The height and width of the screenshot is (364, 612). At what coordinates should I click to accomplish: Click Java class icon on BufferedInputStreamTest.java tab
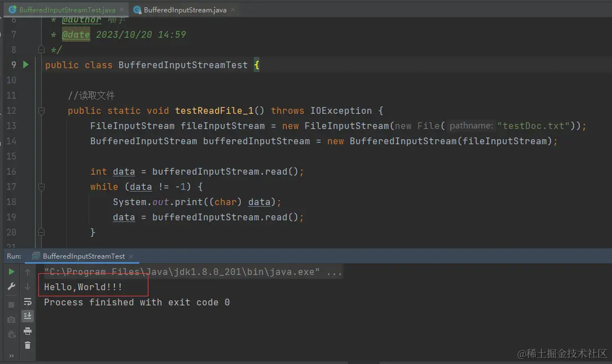click(x=12, y=10)
